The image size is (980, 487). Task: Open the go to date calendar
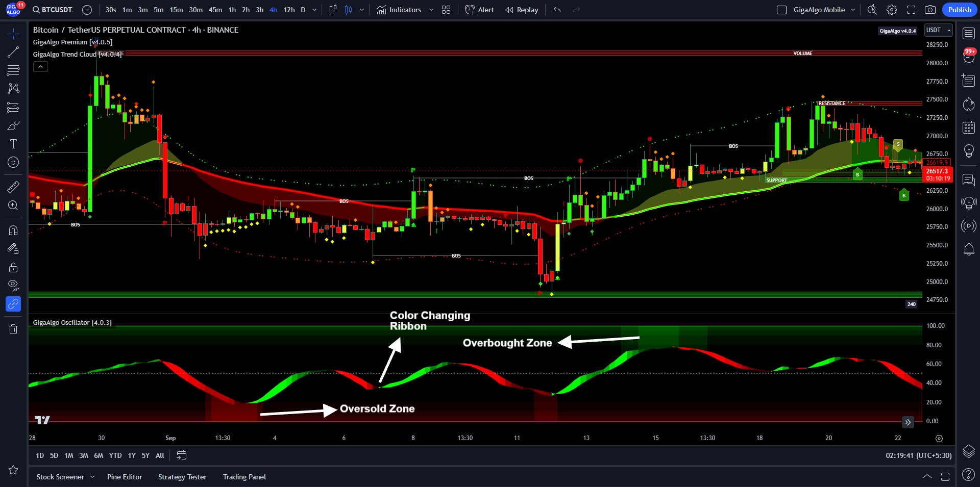pos(182,455)
